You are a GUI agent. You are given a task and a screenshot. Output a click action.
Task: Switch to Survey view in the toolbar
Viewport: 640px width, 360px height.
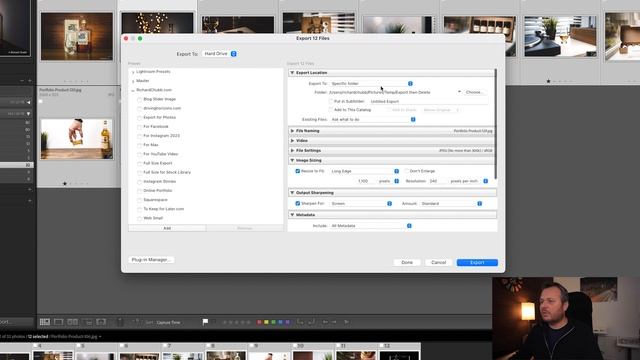point(87,322)
